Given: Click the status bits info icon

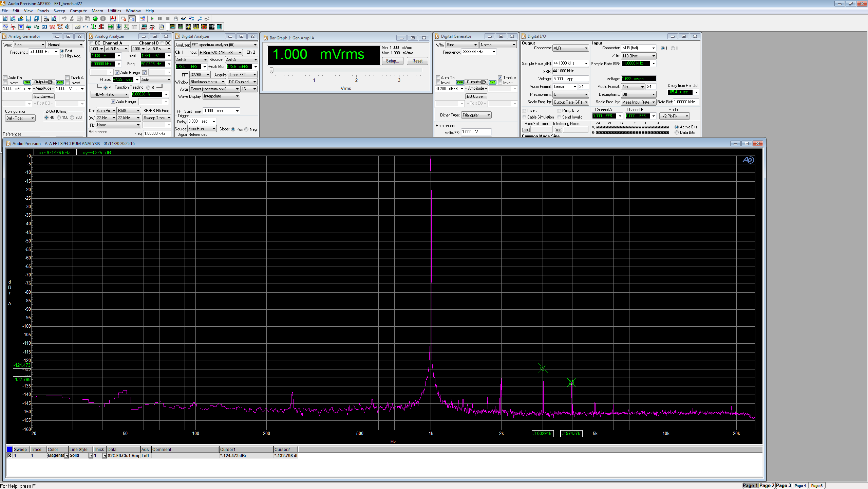Looking at the screenshot, I should [60, 27].
